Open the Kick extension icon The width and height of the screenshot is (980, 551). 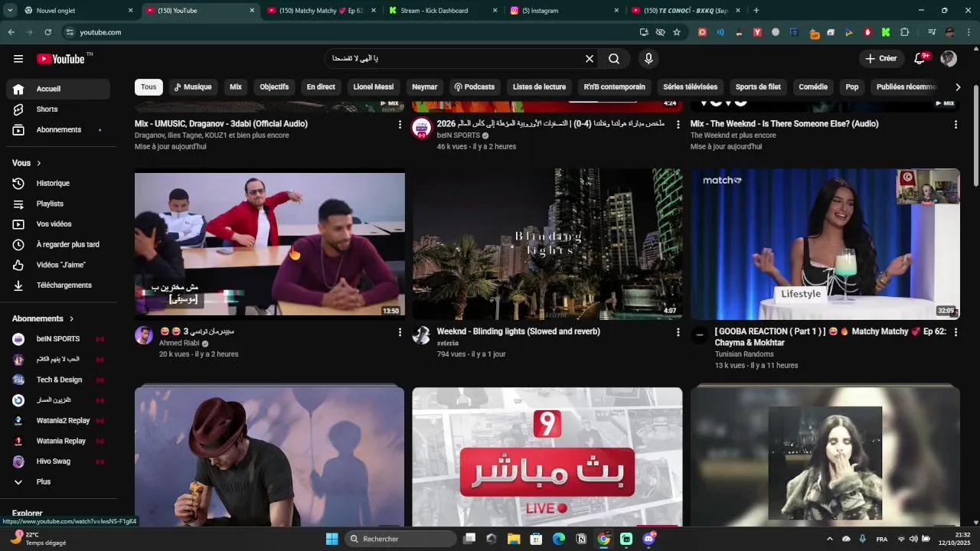[x=886, y=32]
